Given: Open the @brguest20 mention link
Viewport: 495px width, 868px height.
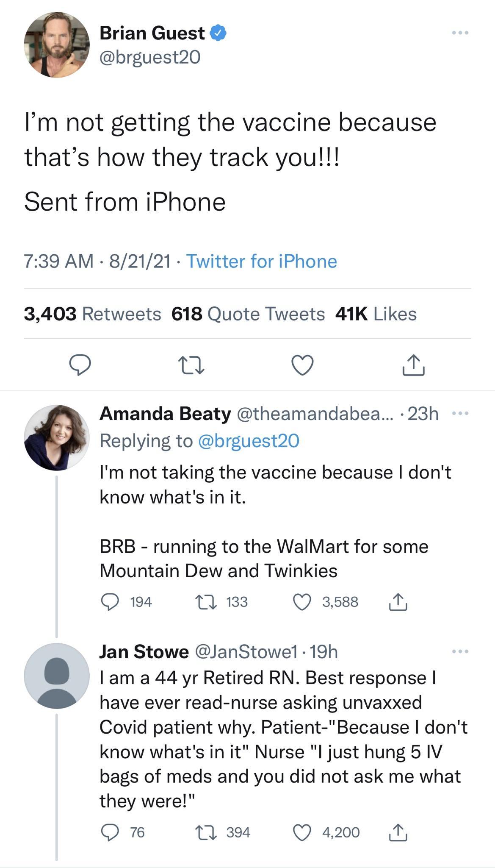Looking at the screenshot, I should click(x=249, y=441).
